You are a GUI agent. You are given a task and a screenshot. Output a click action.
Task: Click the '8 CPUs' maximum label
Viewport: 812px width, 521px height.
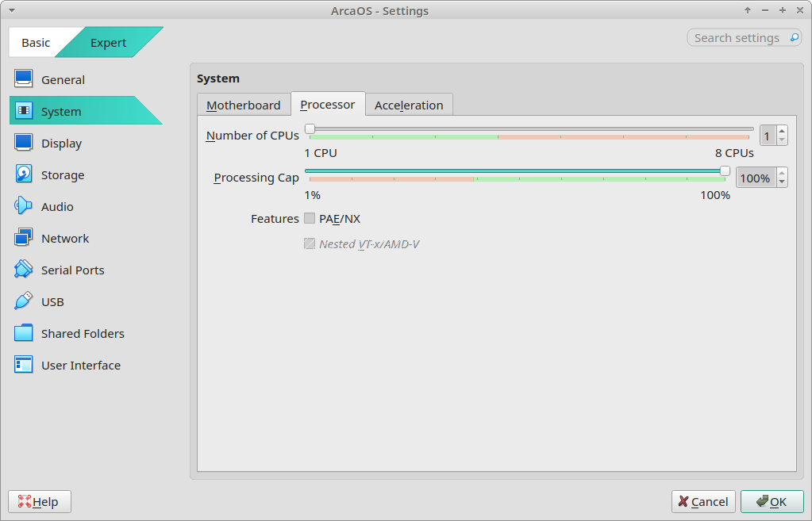734,153
